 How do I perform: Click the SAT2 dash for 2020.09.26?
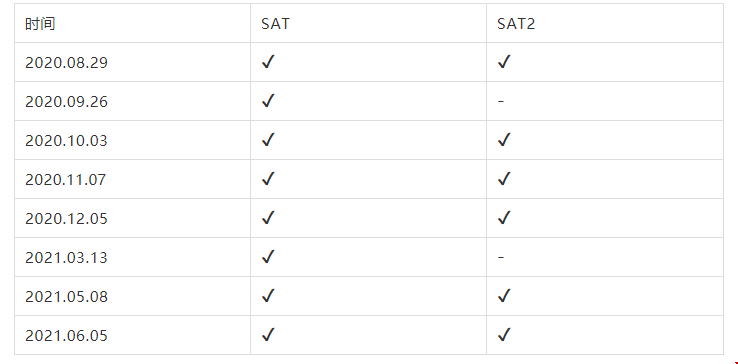click(501, 101)
